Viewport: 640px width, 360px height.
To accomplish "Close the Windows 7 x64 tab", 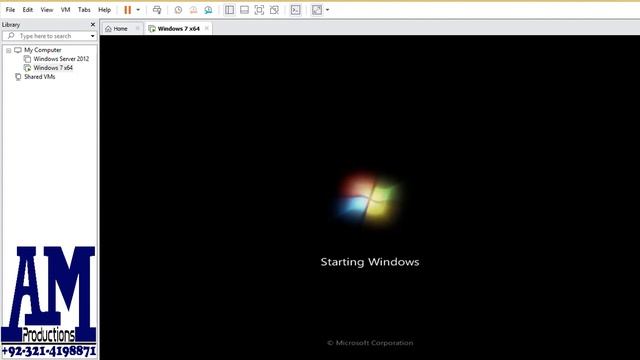I will (207, 28).
